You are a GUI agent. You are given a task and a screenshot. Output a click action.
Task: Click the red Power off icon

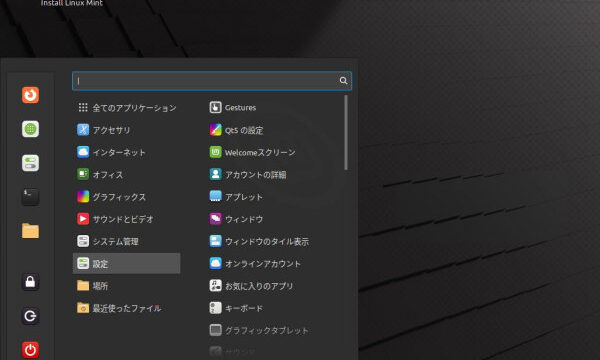point(30,350)
